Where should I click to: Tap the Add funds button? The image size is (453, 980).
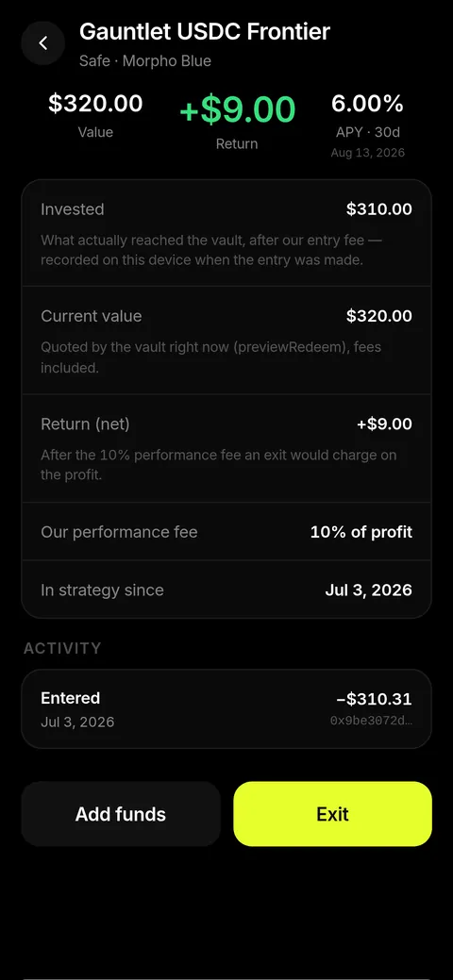pos(121,814)
